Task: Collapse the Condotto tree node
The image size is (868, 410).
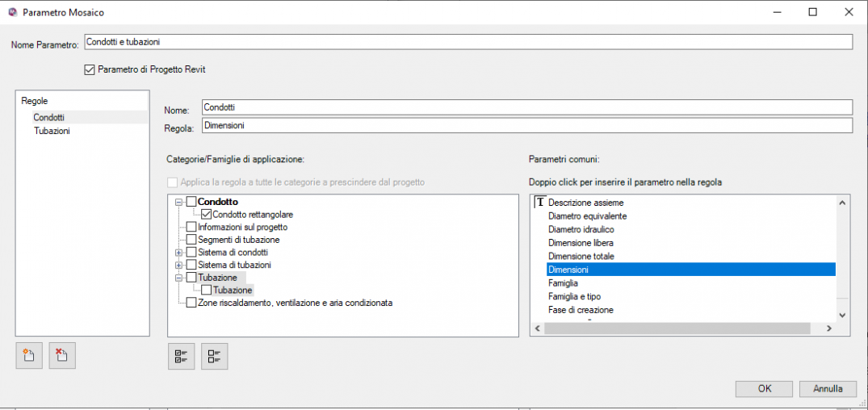Action: click(x=178, y=203)
